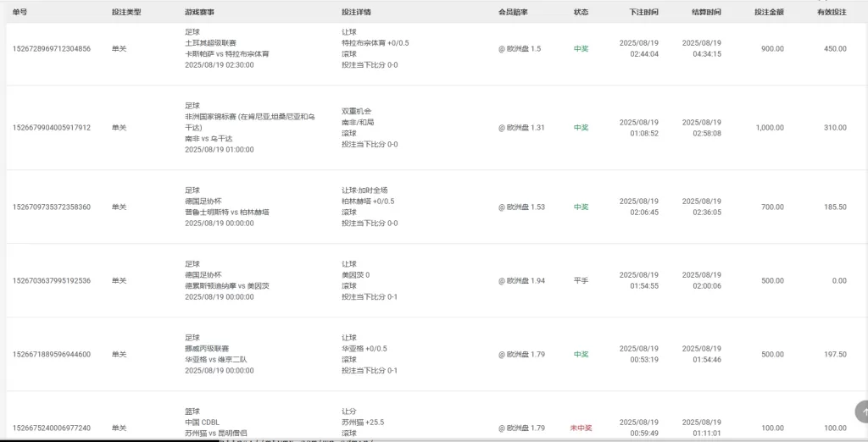Select order number 1526675240006977240
Screen dimensions: 868x442
pyautogui.click(x=52, y=428)
